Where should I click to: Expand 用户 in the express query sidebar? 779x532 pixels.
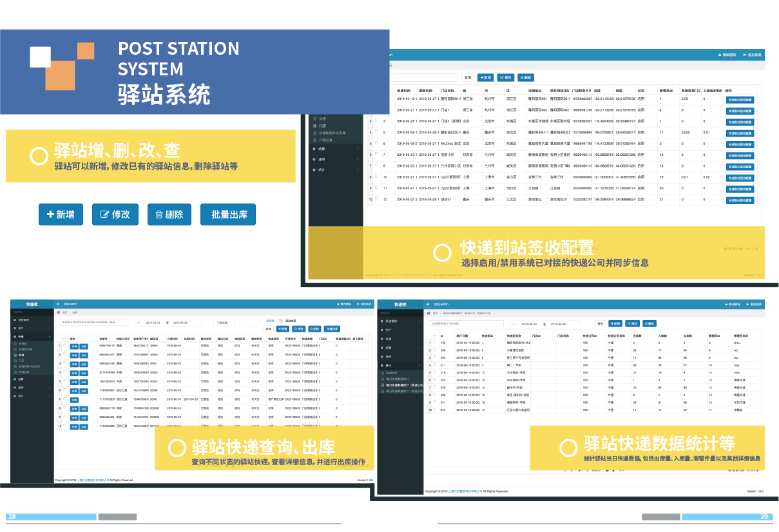pos(32,328)
